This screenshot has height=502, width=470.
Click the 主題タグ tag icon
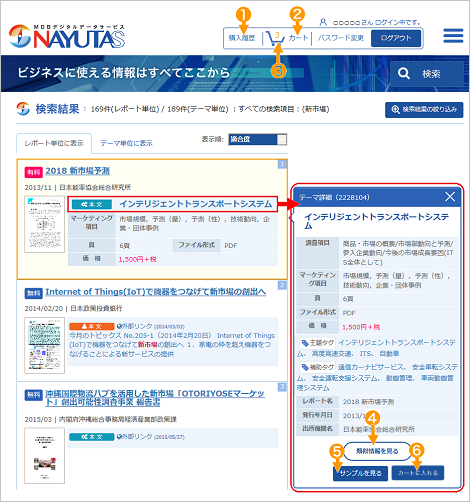click(x=305, y=343)
